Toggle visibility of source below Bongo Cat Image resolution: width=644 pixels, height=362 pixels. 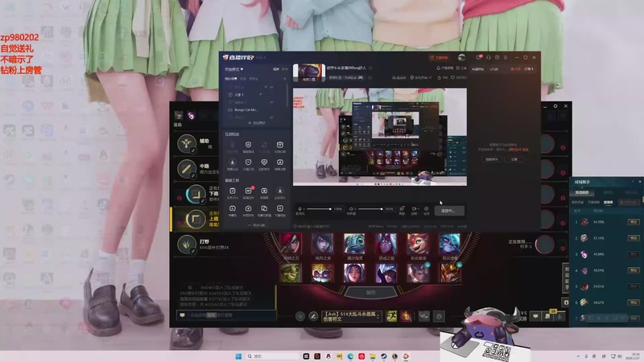pyautogui.click(x=271, y=117)
